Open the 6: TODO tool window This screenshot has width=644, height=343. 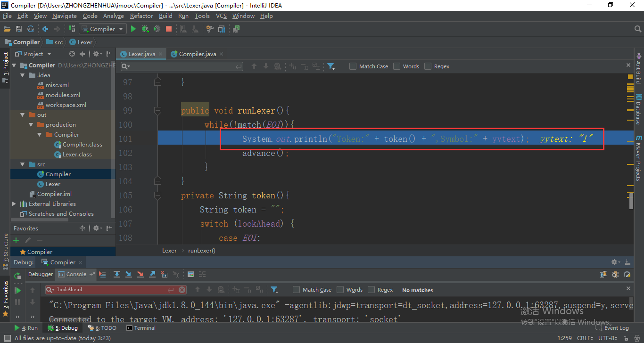[x=102, y=328]
